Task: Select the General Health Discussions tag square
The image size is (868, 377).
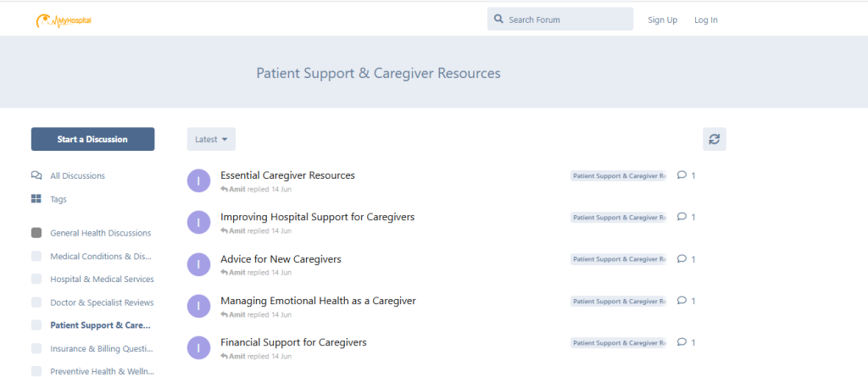Action: 36,233
